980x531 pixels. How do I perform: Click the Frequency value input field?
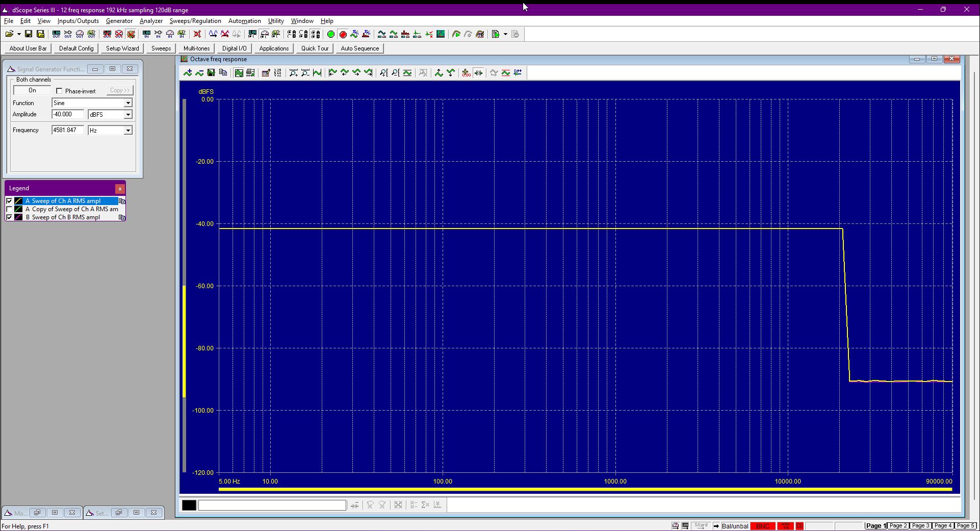pyautogui.click(x=67, y=130)
